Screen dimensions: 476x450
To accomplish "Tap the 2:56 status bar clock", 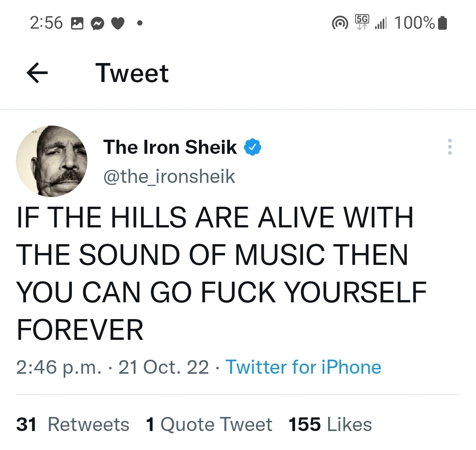I will [46, 23].
